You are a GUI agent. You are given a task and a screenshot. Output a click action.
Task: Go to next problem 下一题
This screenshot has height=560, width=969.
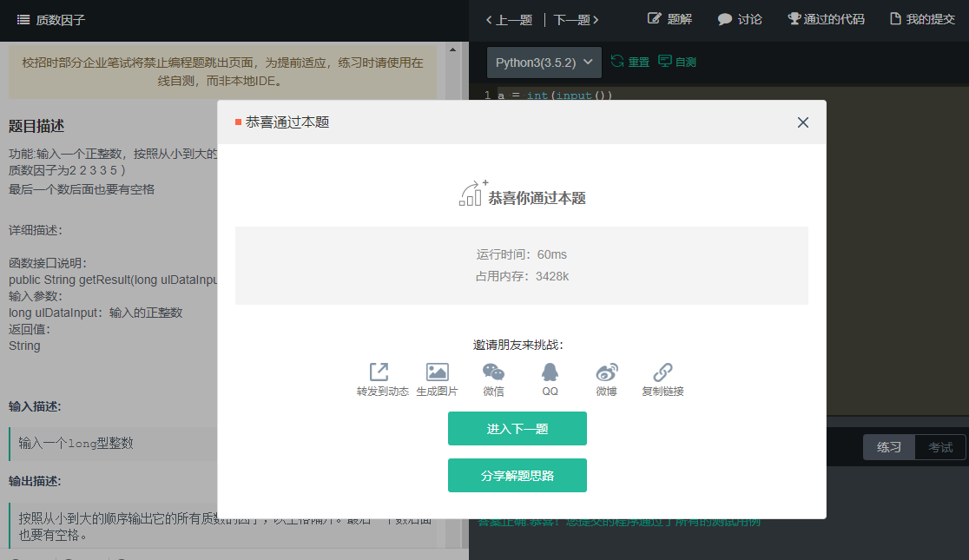(x=576, y=20)
